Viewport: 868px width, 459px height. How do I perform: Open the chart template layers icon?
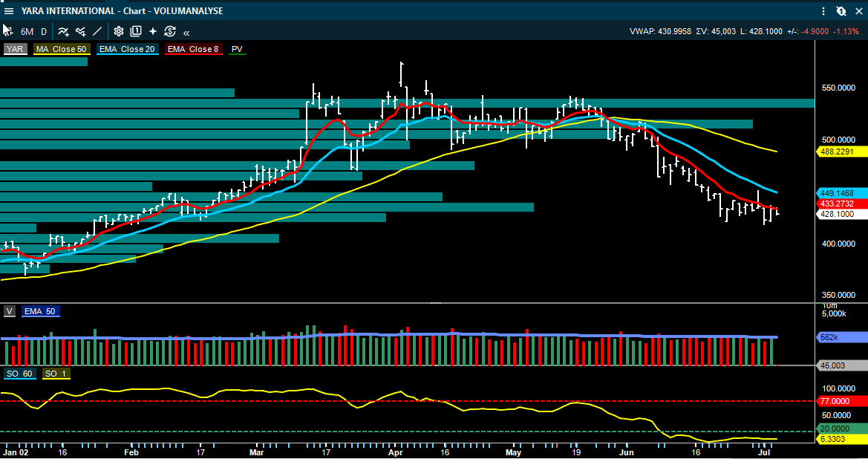(136, 31)
